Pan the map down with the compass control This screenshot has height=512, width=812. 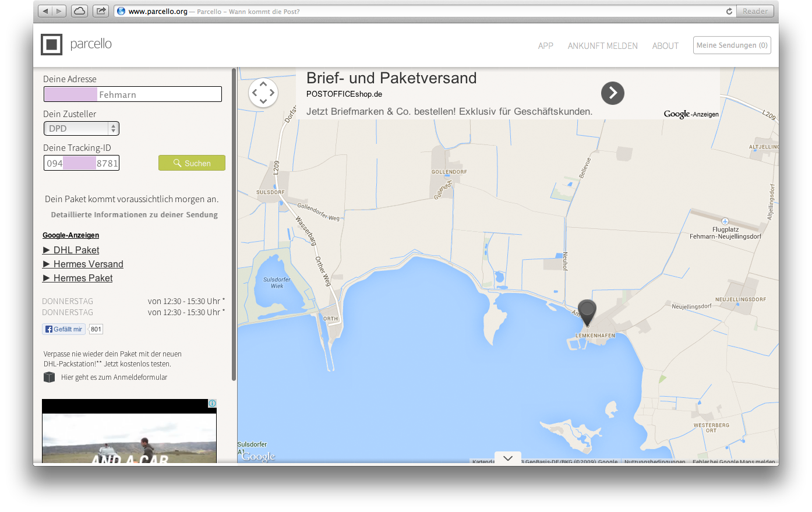click(x=263, y=101)
